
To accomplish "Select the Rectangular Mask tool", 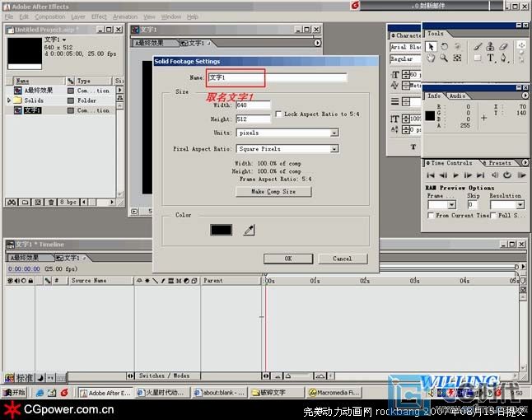I will [x=478, y=58].
